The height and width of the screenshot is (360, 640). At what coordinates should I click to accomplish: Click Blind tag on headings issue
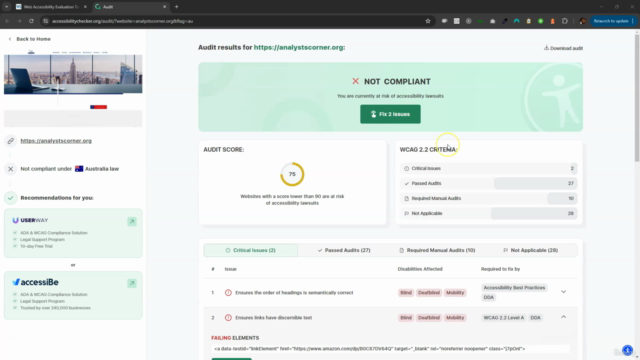pos(406,293)
